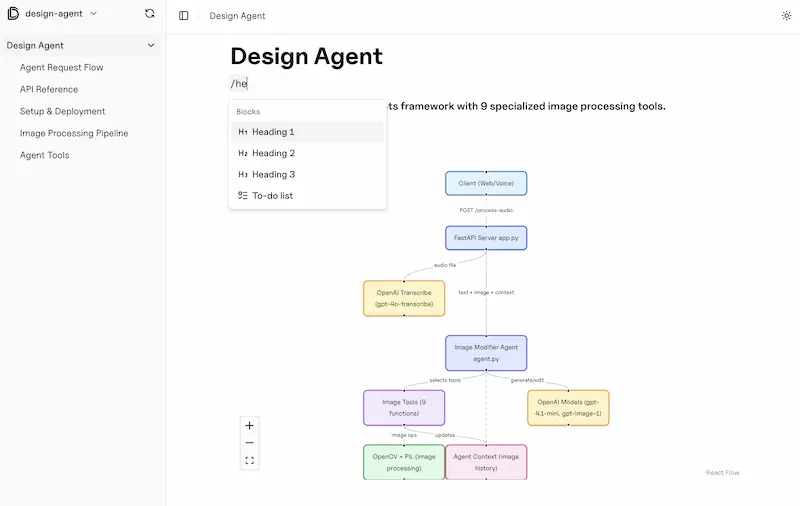The width and height of the screenshot is (800, 506).
Task: Choose Heading 3 from Blocks menu
Action: (307, 174)
